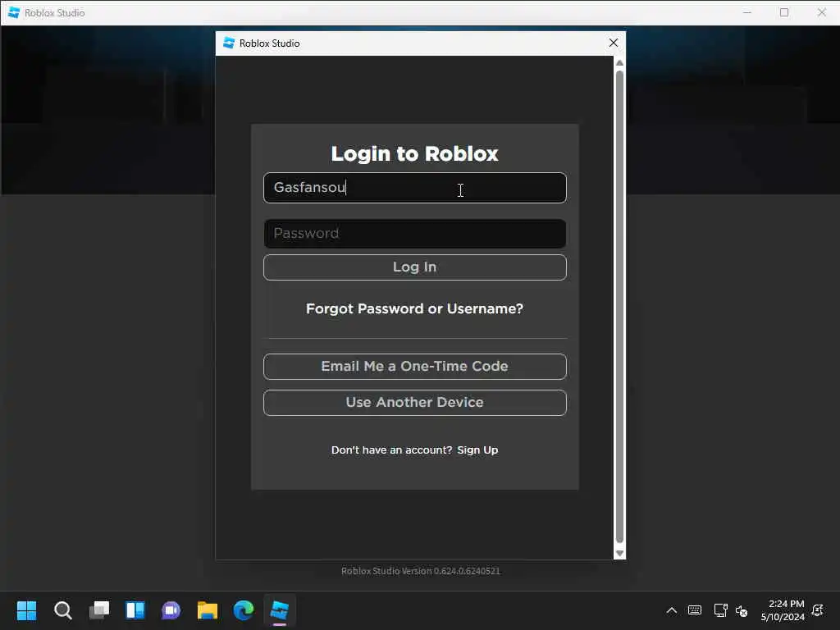Choose Use Another Device button
Screen dimensions: 840x630
[414, 402]
